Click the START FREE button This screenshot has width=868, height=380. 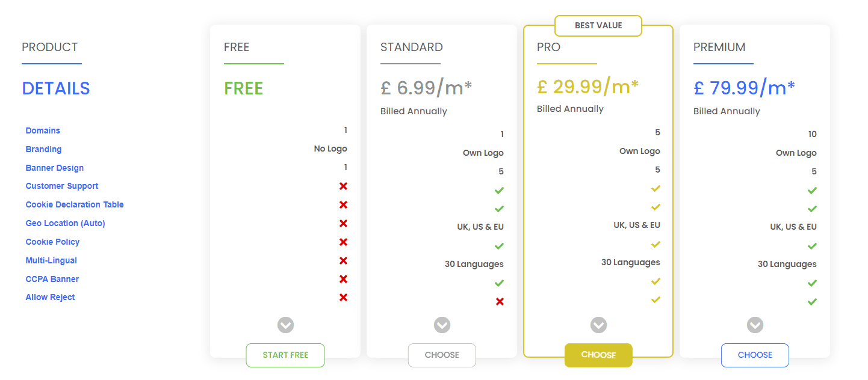(x=285, y=355)
